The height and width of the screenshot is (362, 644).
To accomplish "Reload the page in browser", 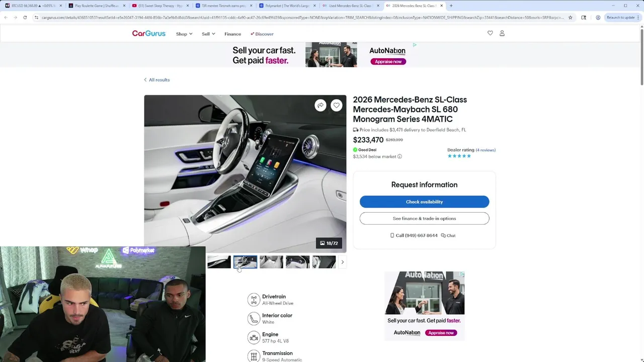I will (x=25, y=18).
